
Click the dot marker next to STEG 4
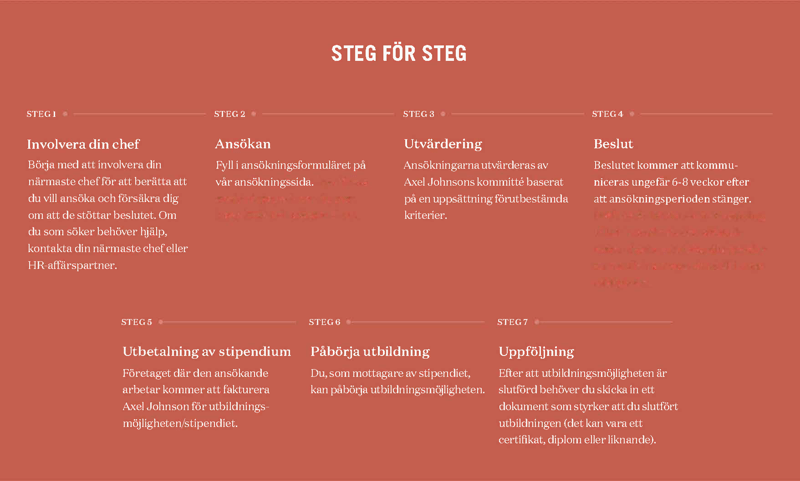tap(632, 114)
